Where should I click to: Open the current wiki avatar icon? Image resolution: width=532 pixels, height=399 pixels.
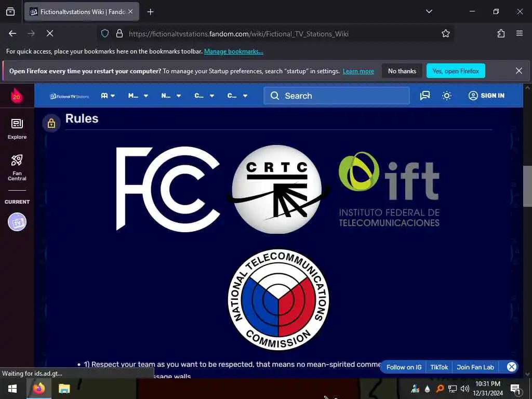click(17, 222)
